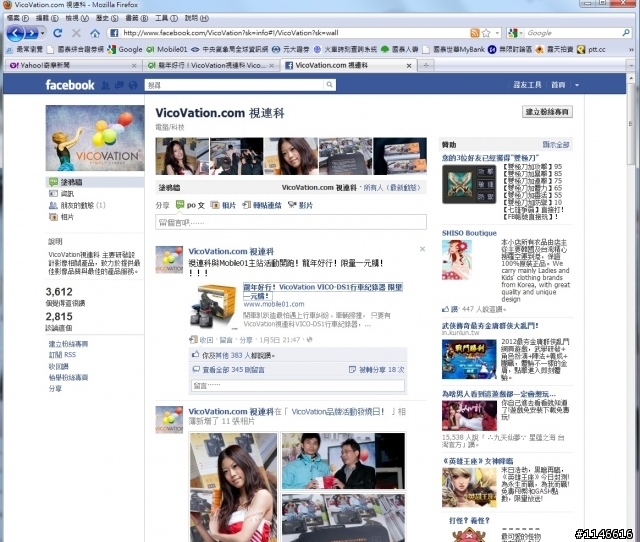Open the address bar history dropdown arrow
This screenshot has width=640, height=542.
tap(498, 33)
